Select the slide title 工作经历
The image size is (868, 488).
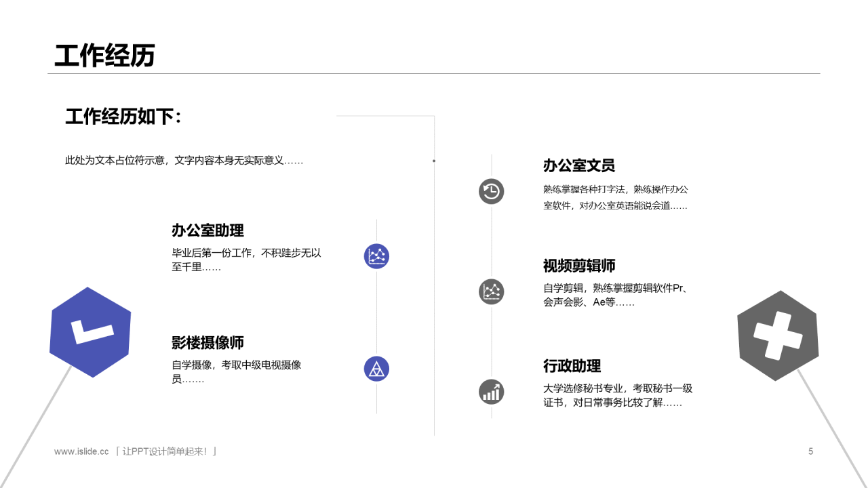(105, 56)
